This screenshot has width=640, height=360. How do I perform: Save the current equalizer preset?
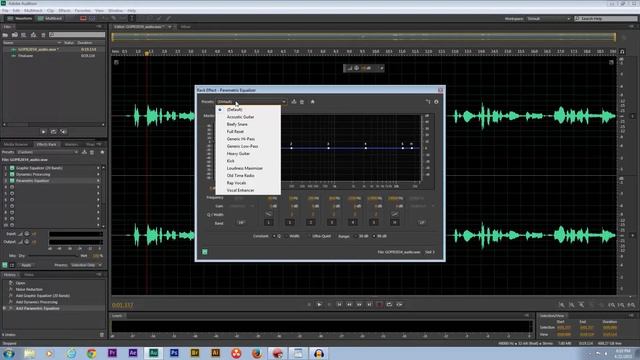click(293, 102)
